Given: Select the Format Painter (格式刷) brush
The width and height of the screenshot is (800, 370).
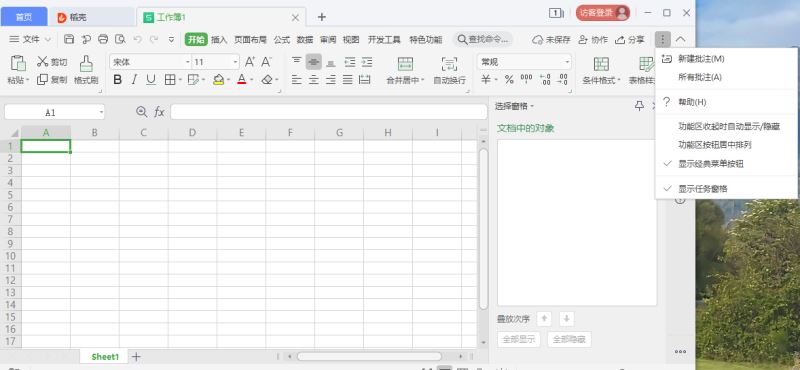Looking at the screenshot, I should [86, 64].
